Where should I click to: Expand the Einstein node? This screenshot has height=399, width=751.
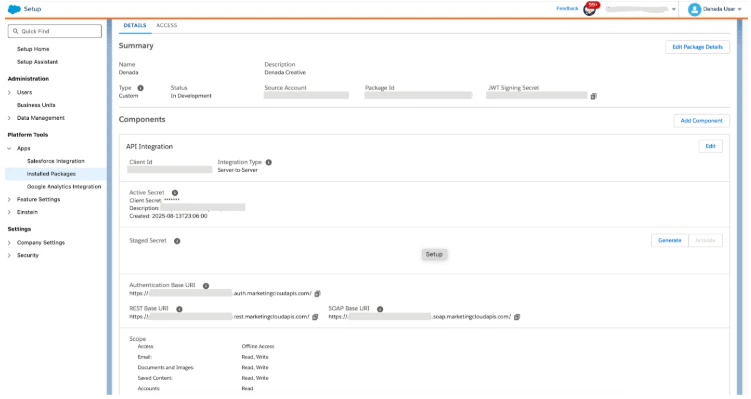click(9, 212)
